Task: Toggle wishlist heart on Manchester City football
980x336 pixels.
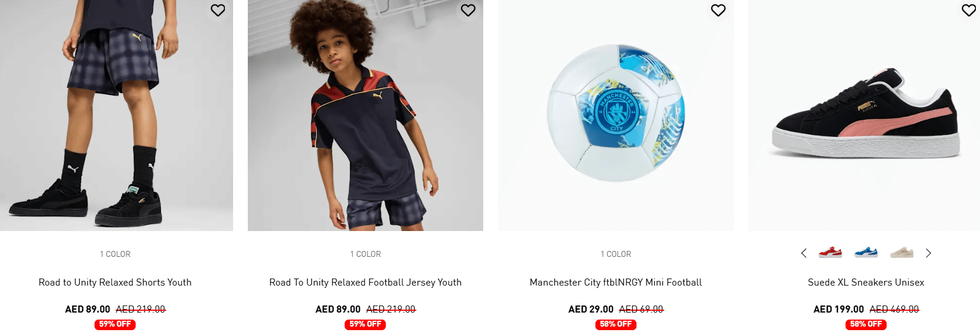Action: pos(718,10)
